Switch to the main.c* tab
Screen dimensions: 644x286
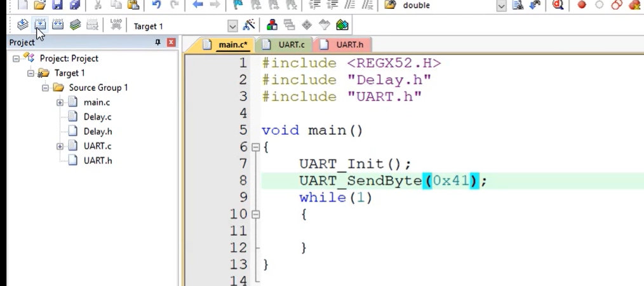tap(225, 44)
